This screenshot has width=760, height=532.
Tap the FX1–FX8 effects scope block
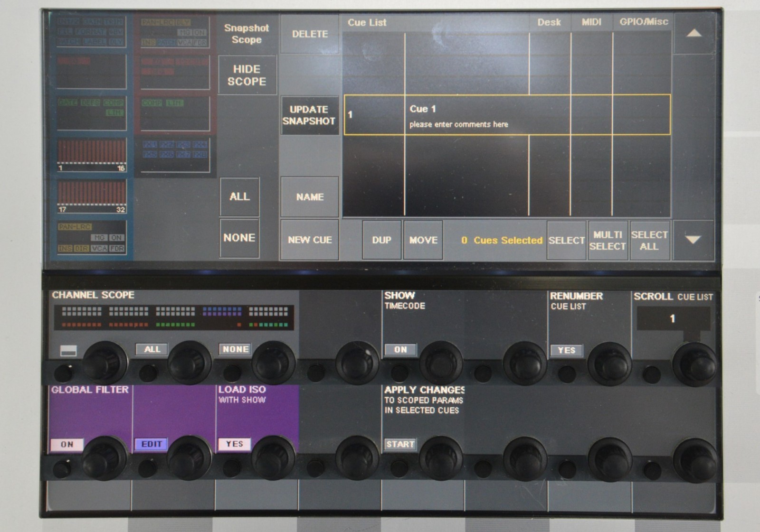tap(175, 154)
